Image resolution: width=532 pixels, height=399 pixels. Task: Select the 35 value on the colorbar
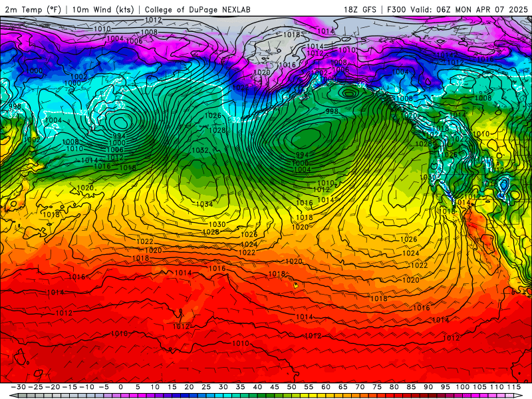point(240,387)
